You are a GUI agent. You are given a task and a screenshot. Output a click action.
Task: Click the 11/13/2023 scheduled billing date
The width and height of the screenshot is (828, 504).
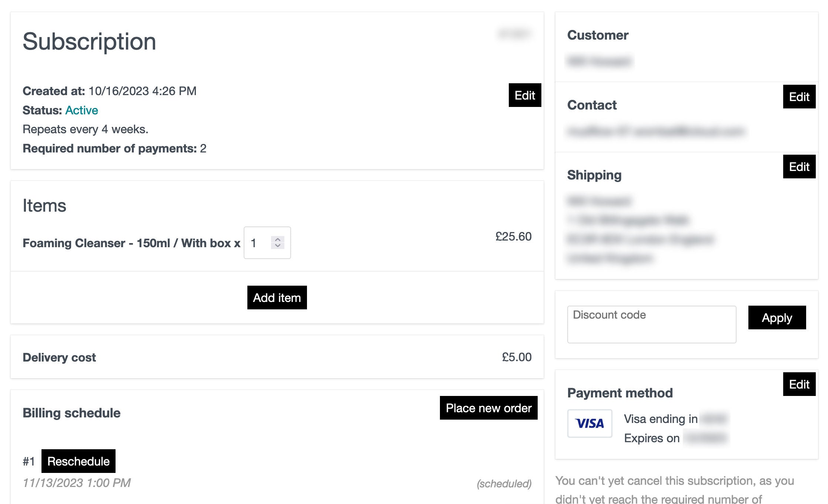(77, 483)
